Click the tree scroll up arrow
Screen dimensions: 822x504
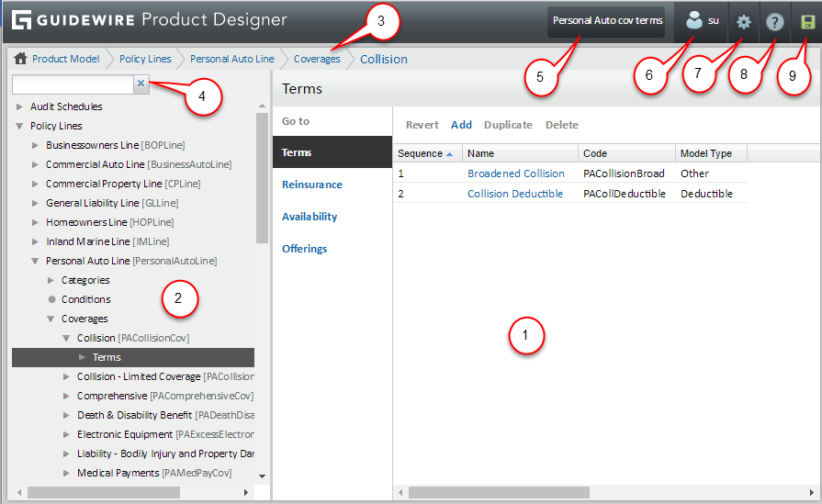pos(263,106)
